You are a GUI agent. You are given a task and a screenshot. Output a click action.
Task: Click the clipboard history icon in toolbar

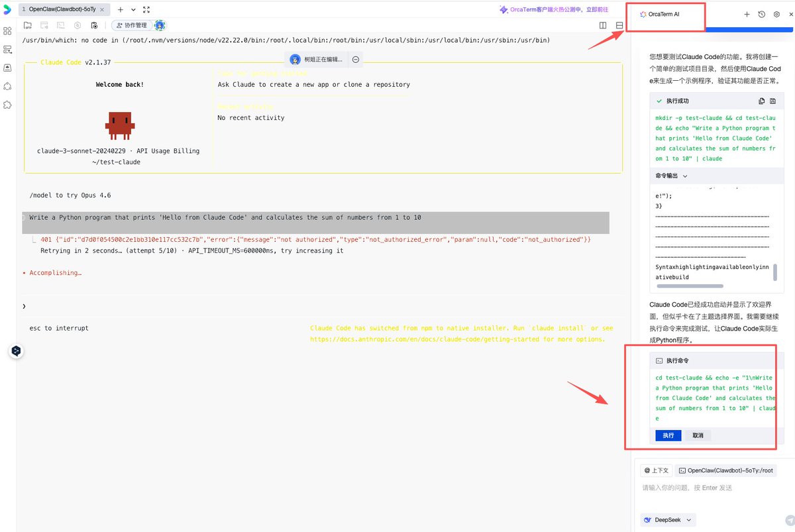point(94,25)
